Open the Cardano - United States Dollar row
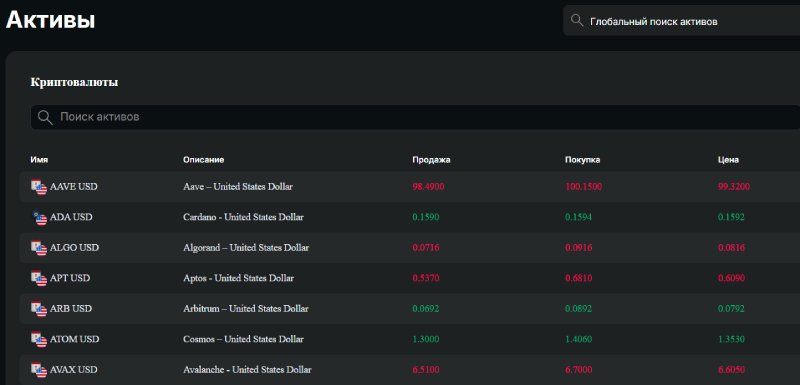Image resolution: width=800 pixels, height=385 pixels. point(410,217)
